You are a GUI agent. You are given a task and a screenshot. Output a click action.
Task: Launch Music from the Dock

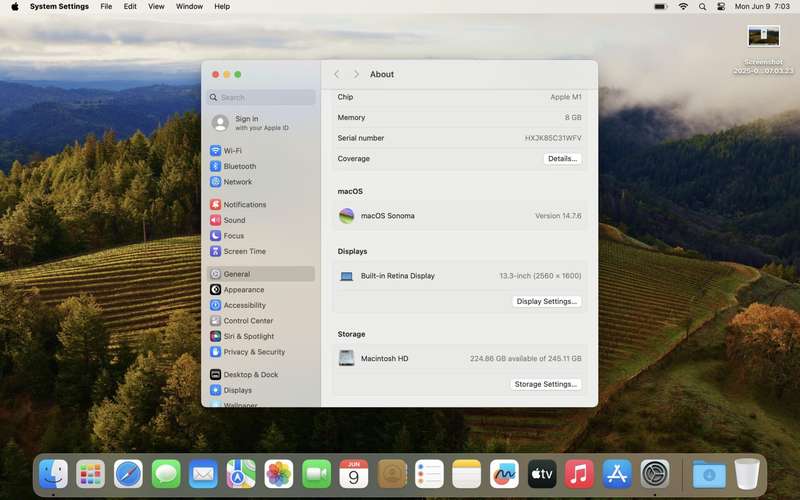click(x=580, y=474)
